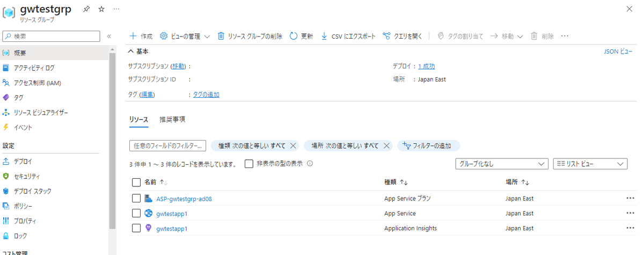The image size is (644, 255).
Task: Remove the 種類 filter with its X
Action: (293, 145)
